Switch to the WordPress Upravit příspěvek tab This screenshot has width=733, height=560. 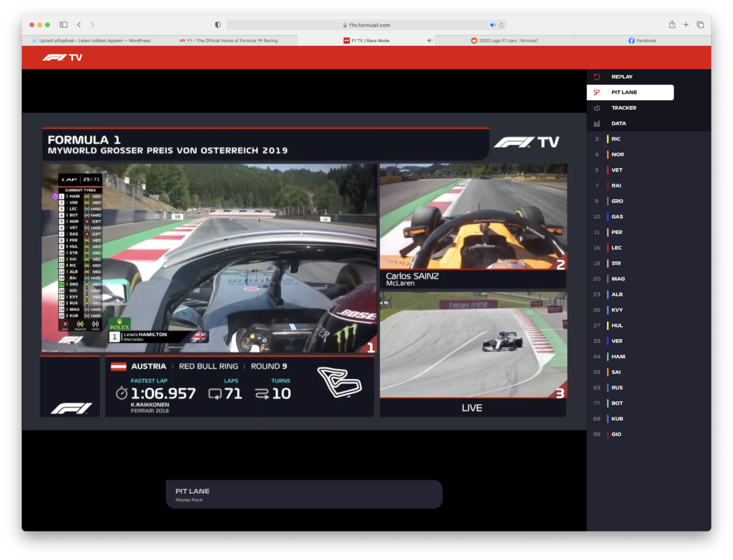pyautogui.click(x=91, y=41)
